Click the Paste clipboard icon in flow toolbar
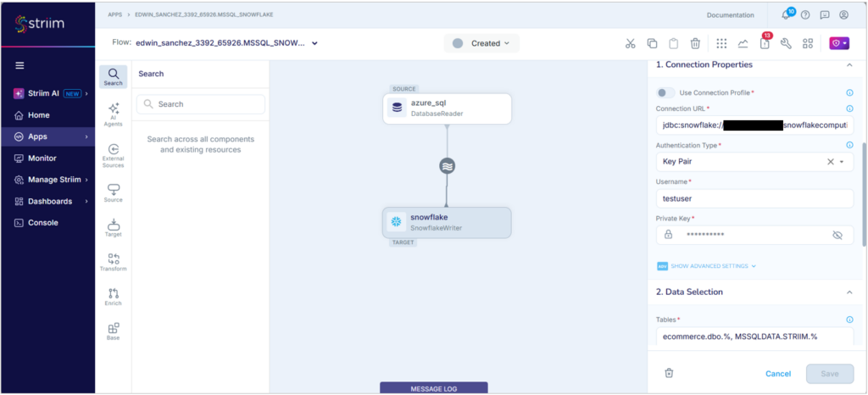Image resolution: width=868 pixels, height=395 pixels. 674,44
